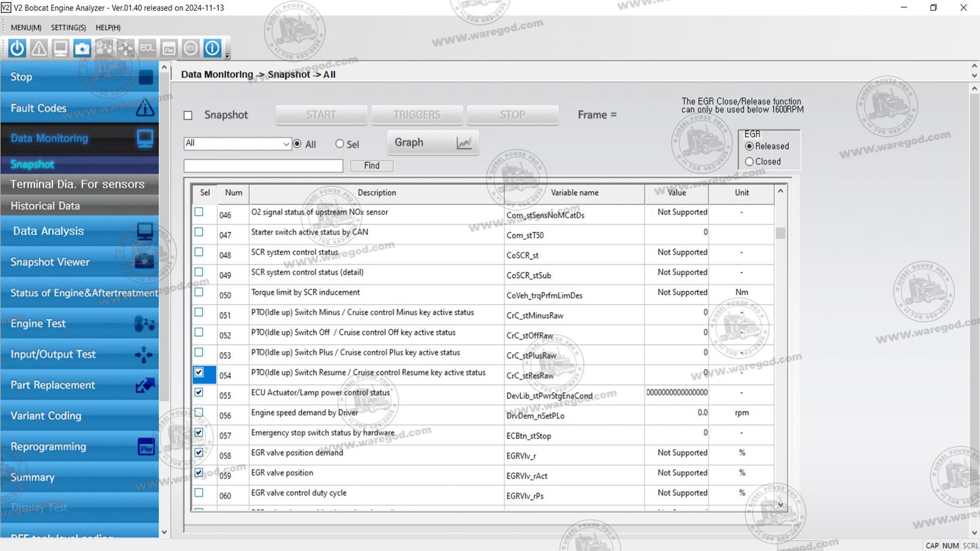Image resolution: width=980 pixels, height=551 pixels.
Task: Click the Find button
Action: pos(371,165)
